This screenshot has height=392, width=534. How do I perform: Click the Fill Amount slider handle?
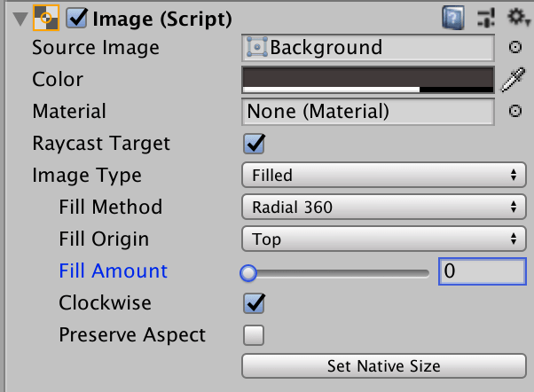tap(248, 273)
